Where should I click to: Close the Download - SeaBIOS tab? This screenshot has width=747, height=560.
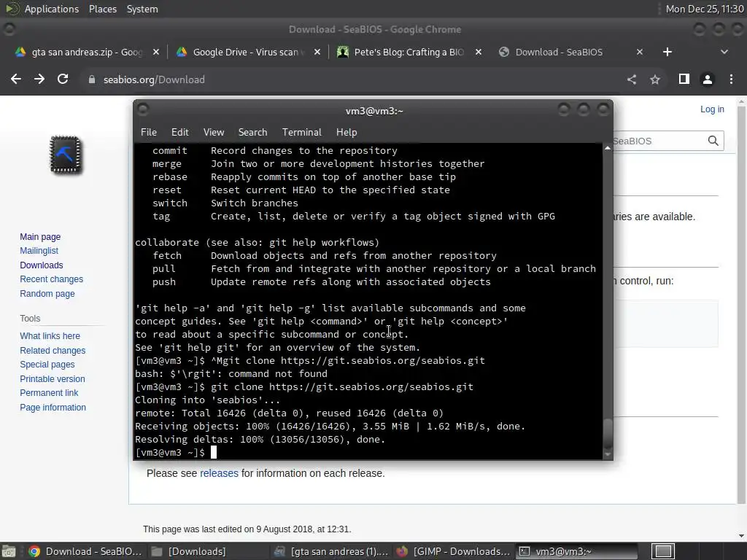640,52
